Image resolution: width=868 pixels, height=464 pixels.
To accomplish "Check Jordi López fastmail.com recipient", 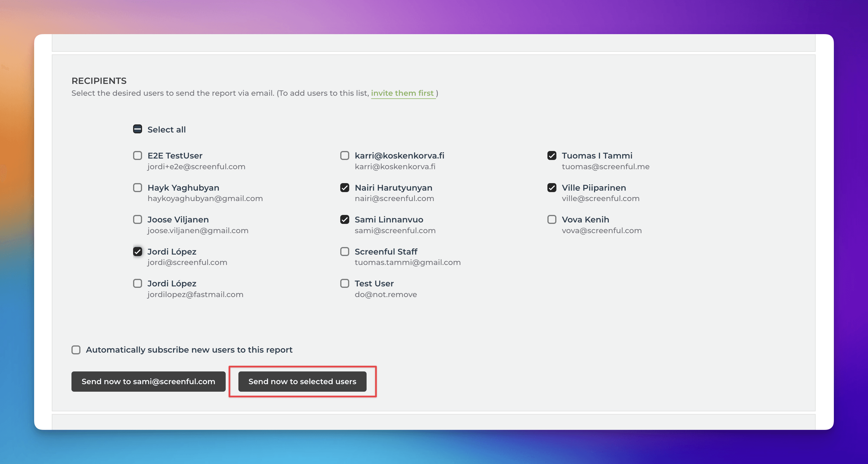I will (137, 283).
